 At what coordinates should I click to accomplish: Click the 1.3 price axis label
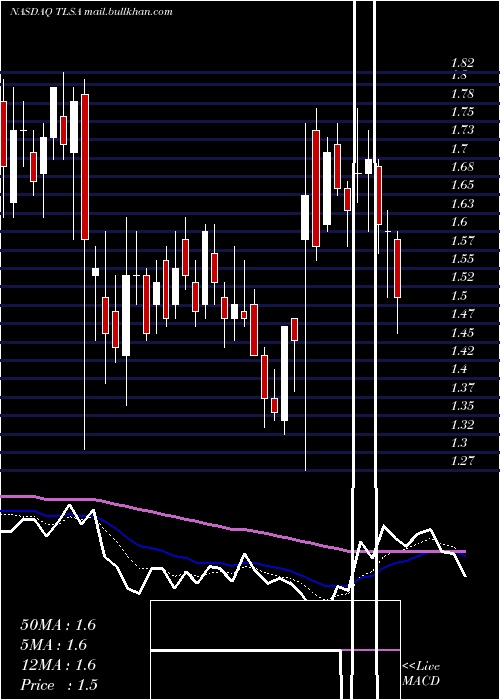point(459,443)
